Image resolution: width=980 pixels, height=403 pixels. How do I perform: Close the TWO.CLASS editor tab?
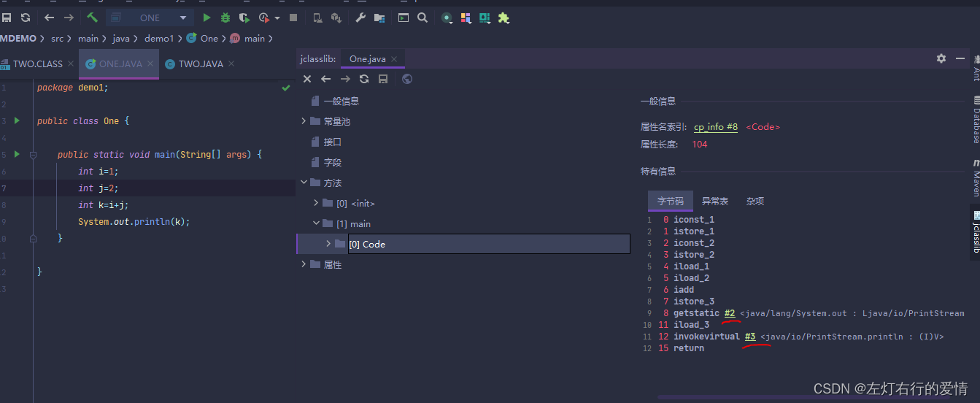[71, 64]
